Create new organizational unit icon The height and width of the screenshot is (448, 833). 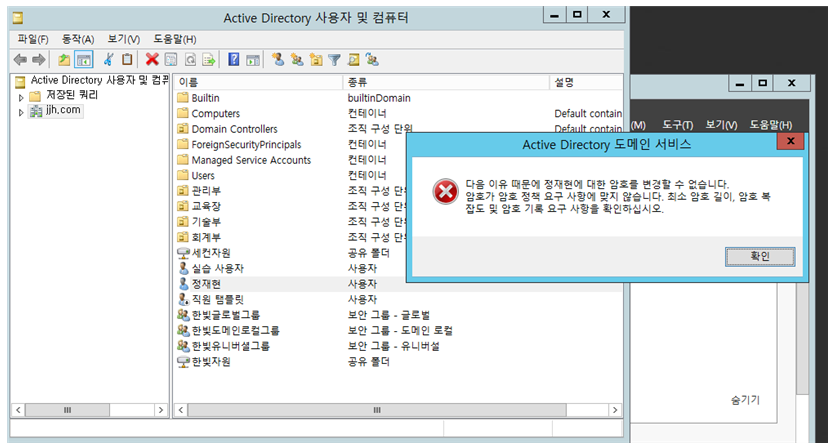click(x=316, y=60)
